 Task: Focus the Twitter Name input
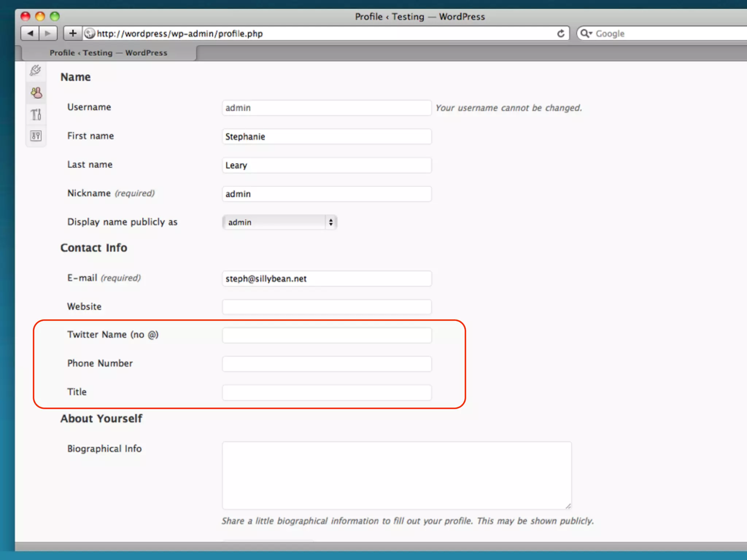[x=326, y=335]
